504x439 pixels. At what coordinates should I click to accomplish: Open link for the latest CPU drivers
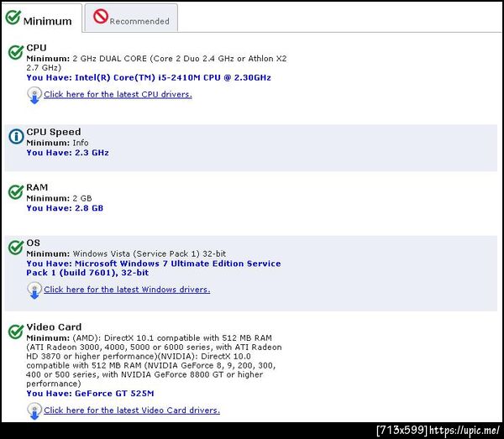click(x=118, y=94)
